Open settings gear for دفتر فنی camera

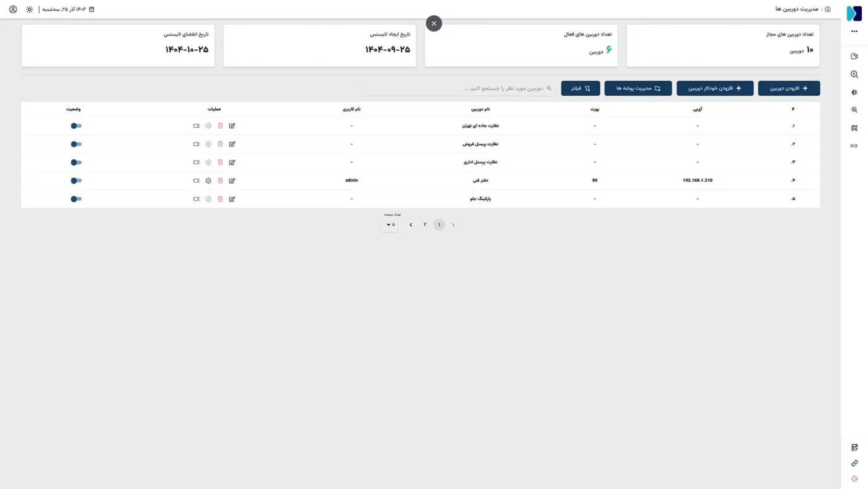(208, 181)
